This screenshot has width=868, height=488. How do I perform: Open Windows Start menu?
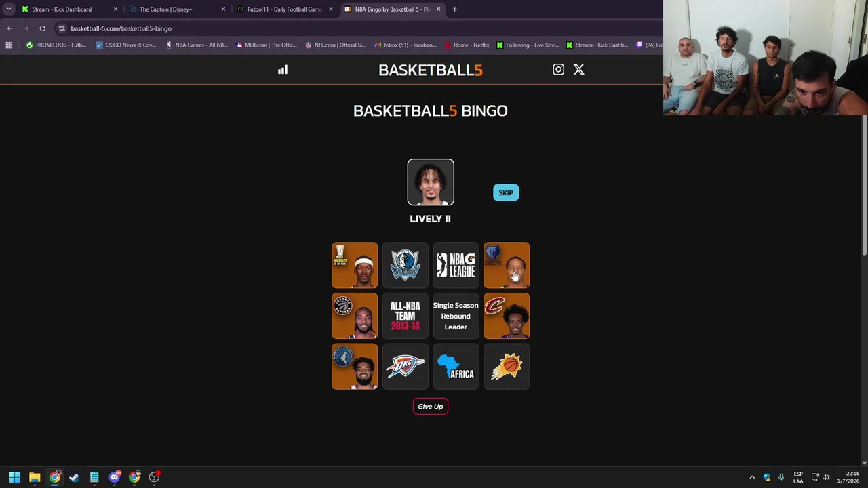[x=14, y=477]
